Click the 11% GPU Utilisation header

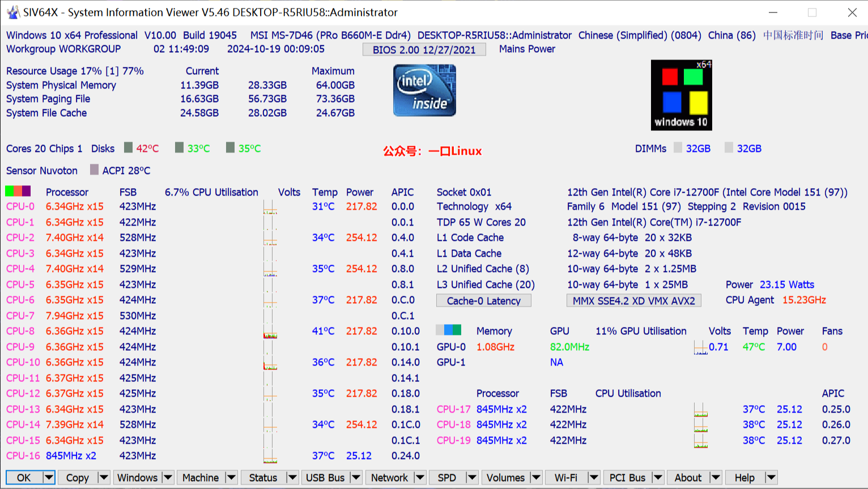(641, 331)
